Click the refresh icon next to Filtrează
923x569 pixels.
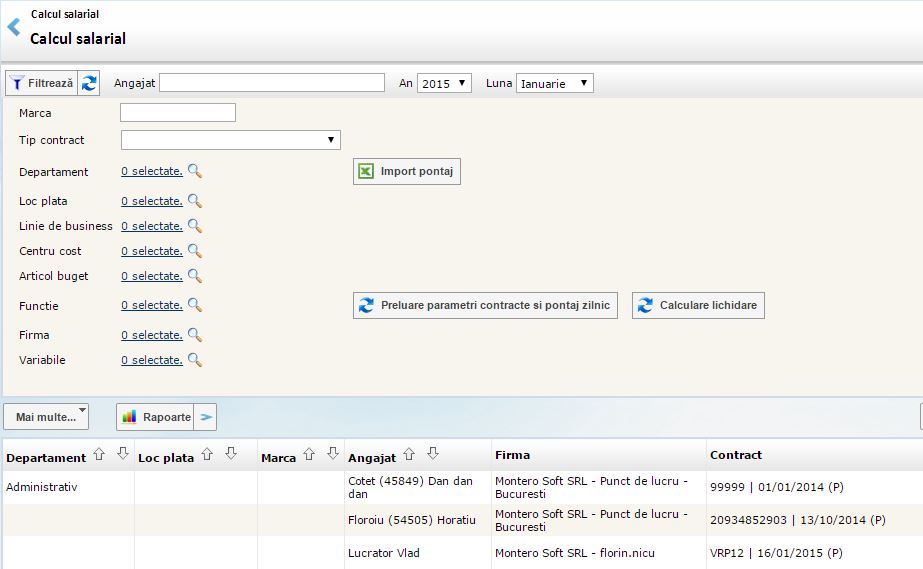coord(90,83)
